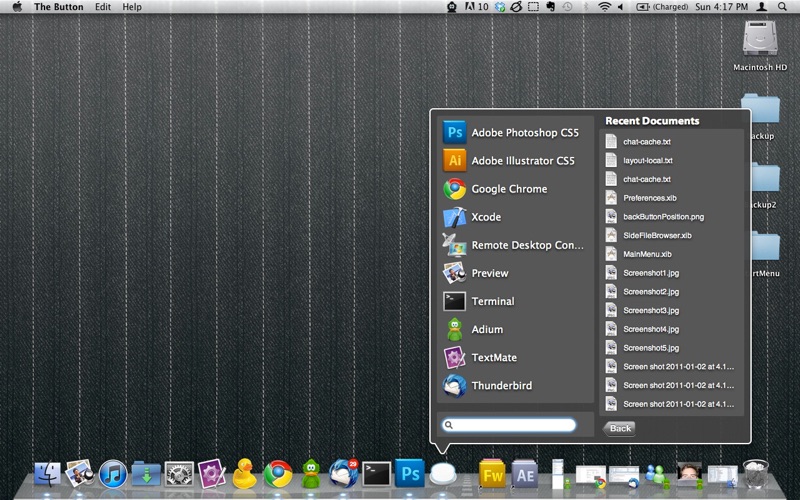Viewport: 800px width, 500px height.
Task: Open Terminal from the Dock
Action: [x=377, y=474]
